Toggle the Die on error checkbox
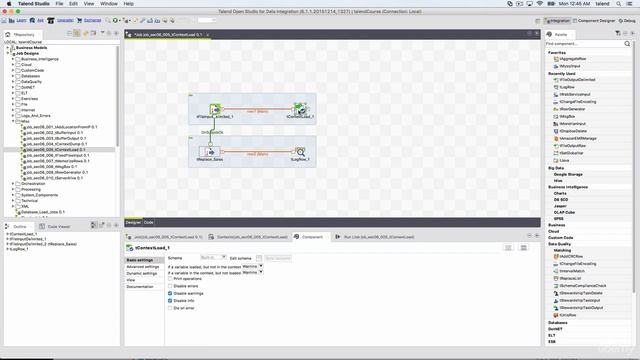640x360 pixels. coord(170,308)
